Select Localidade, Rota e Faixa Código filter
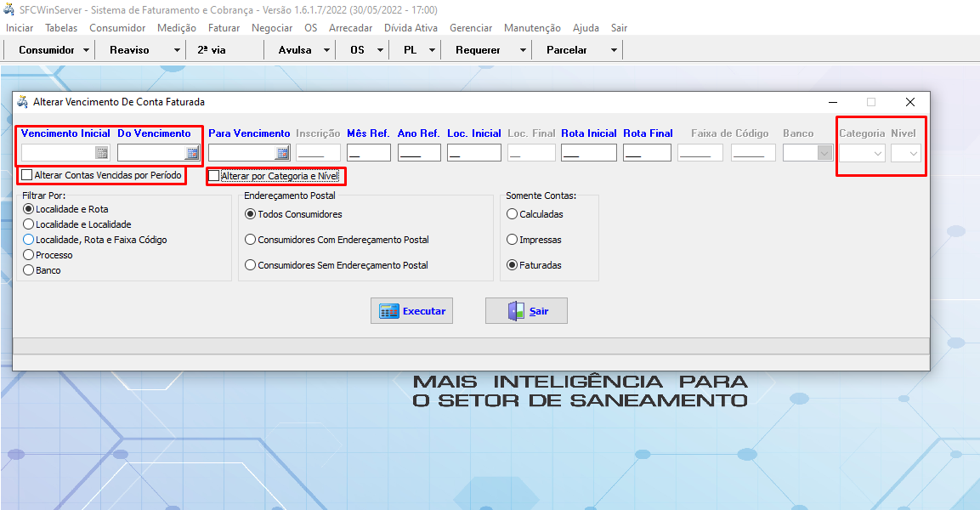This screenshot has width=980, height=510. point(29,240)
